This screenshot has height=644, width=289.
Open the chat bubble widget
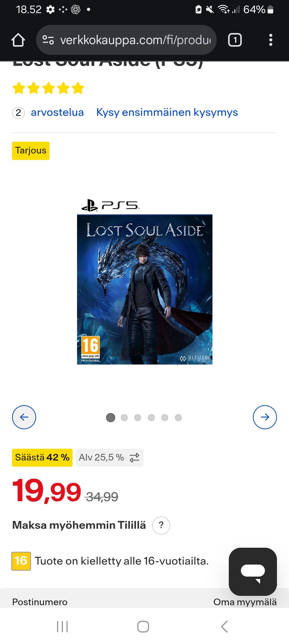click(253, 571)
